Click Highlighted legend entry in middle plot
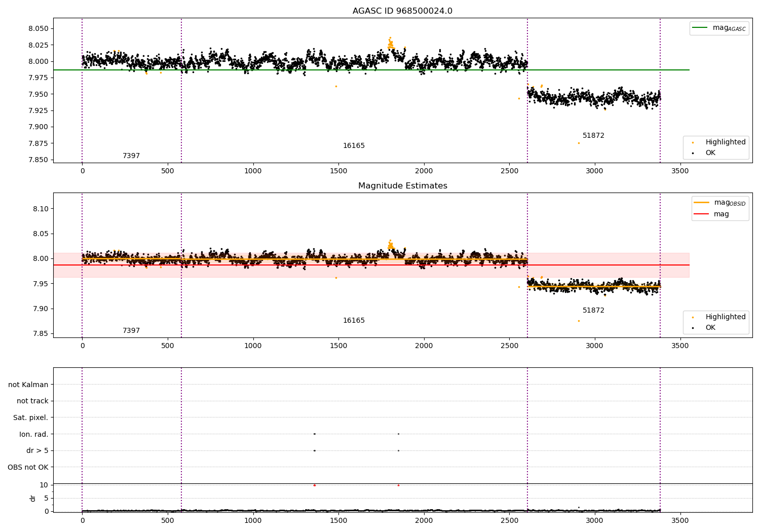The width and height of the screenshot is (760, 532). click(x=719, y=317)
